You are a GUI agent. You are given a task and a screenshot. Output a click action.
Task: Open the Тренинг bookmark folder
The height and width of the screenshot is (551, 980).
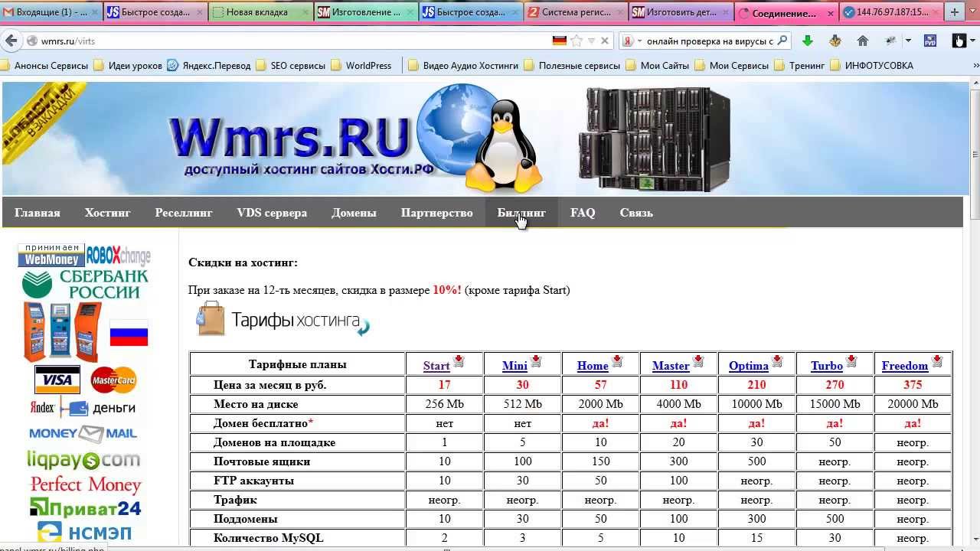pyautogui.click(x=800, y=66)
